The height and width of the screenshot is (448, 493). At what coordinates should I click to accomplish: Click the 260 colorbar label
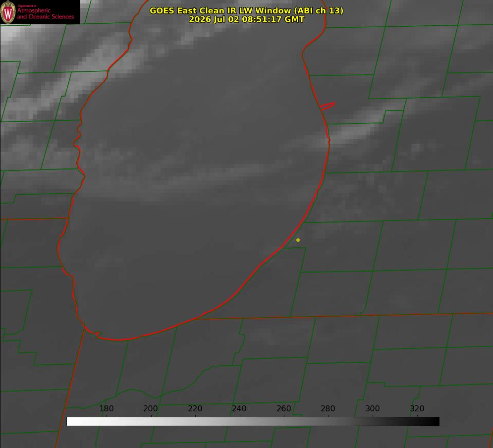pyautogui.click(x=283, y=408)
